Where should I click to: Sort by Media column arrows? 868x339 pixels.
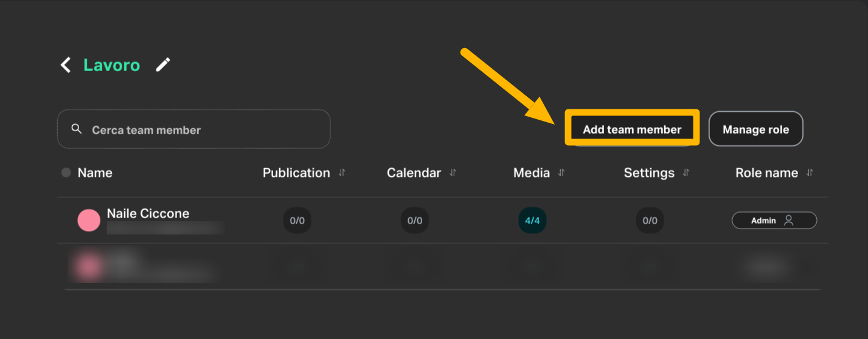[x=561, y=173]
